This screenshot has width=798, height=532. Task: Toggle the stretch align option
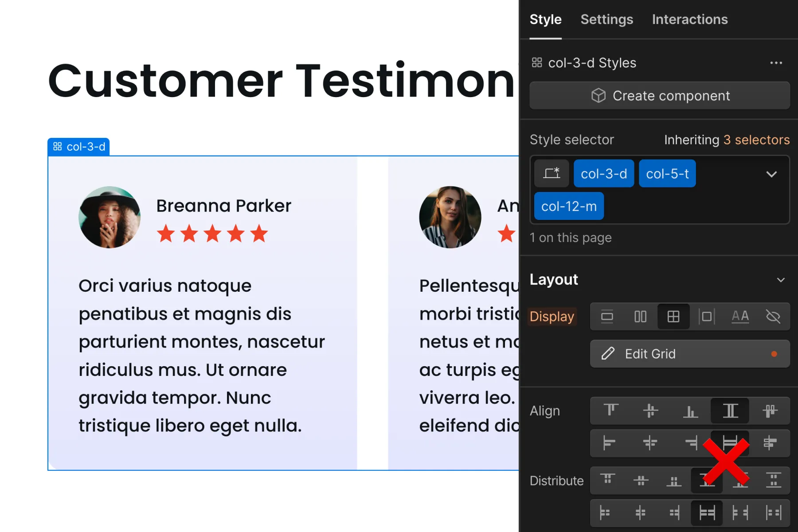coord(730,411)
